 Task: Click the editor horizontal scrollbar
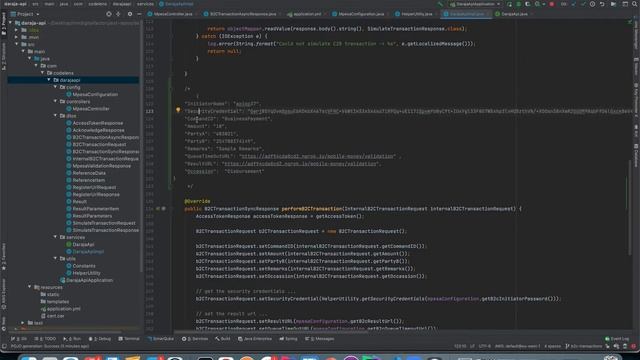(x=271, y=331)
